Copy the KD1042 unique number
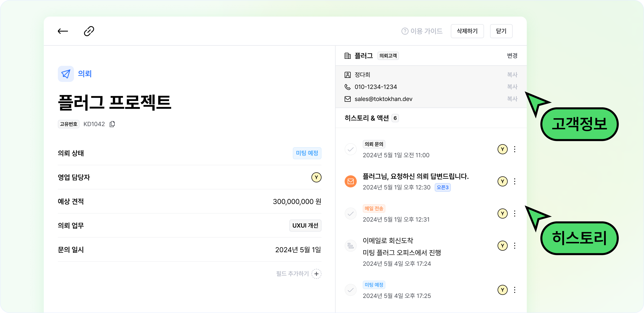This screenshot has width=644, height=313. [x=112, y=124]
